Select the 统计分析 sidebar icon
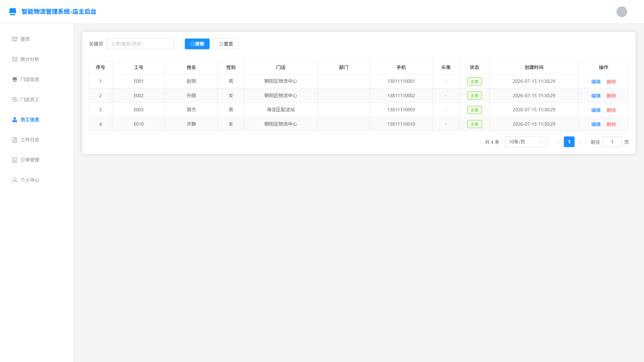Viewport: 644px width, 362px height. (15, 59)
